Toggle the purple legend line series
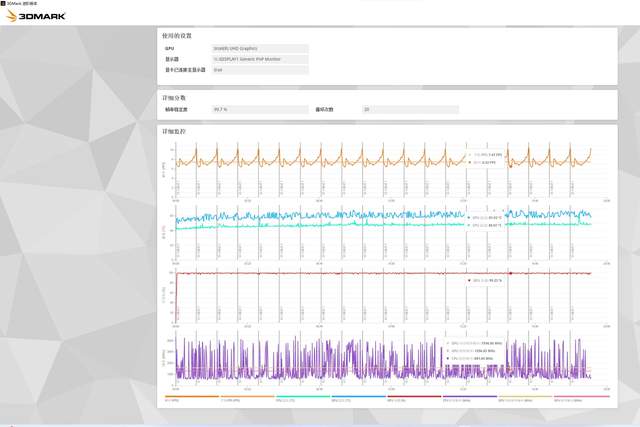Screen dimensions: 640x427 [x=470, y=398]
